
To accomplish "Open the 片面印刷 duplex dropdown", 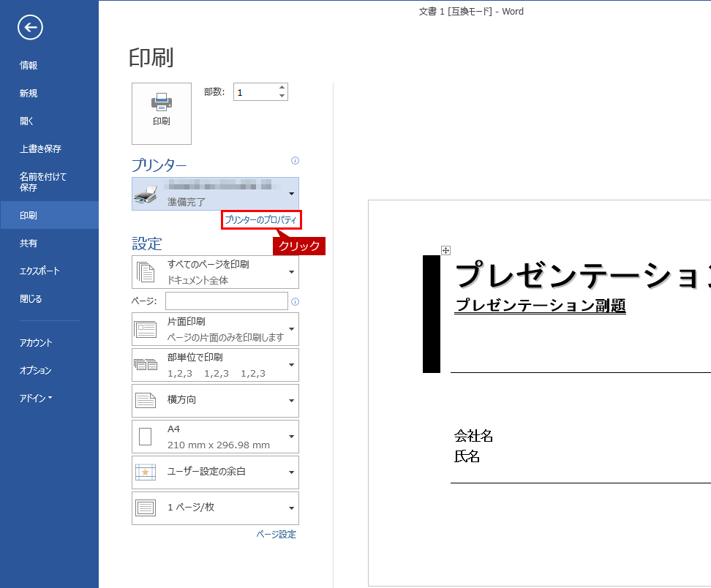I will tap(215, 329).
